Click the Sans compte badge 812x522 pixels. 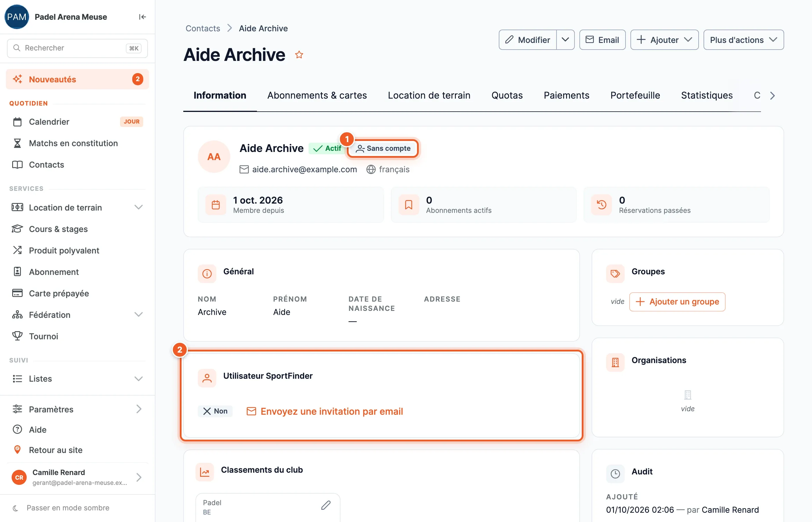pos(383,148)
